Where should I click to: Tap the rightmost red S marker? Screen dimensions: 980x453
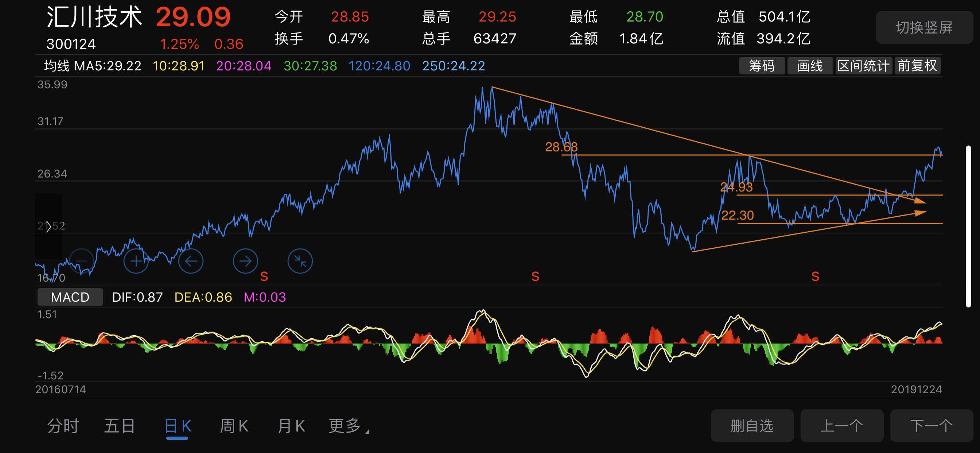click(x=815, y=277)
